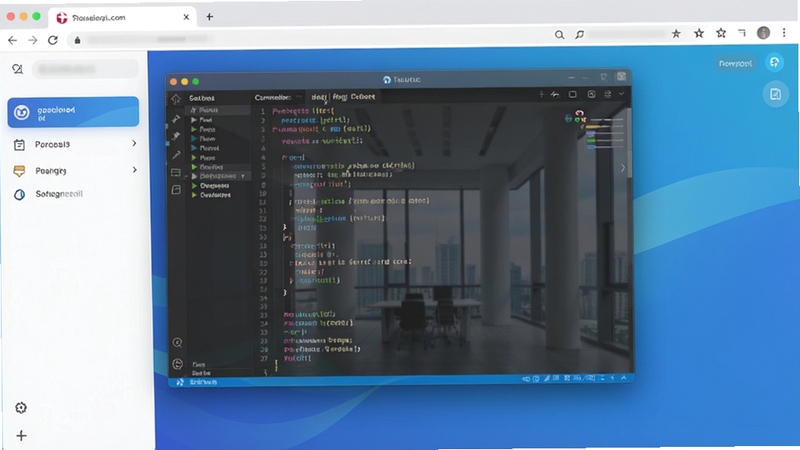The image size is (800, 450).
Task: Click the search icon atop the left sidebar
Action: [x=17, y=69]
